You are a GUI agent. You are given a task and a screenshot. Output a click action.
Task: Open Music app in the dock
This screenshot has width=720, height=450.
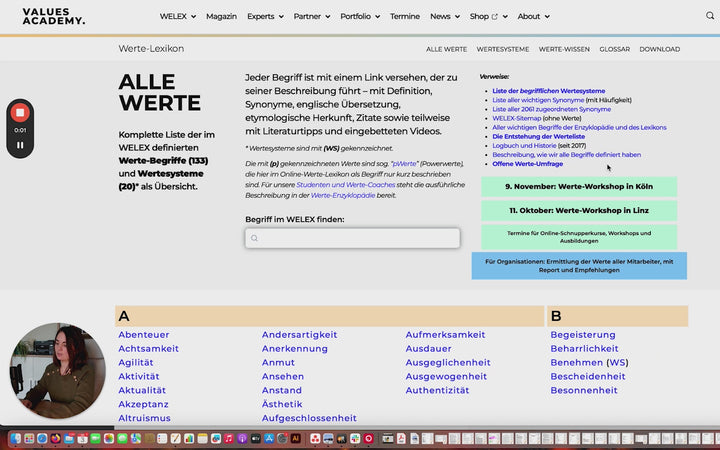point(228,439)
